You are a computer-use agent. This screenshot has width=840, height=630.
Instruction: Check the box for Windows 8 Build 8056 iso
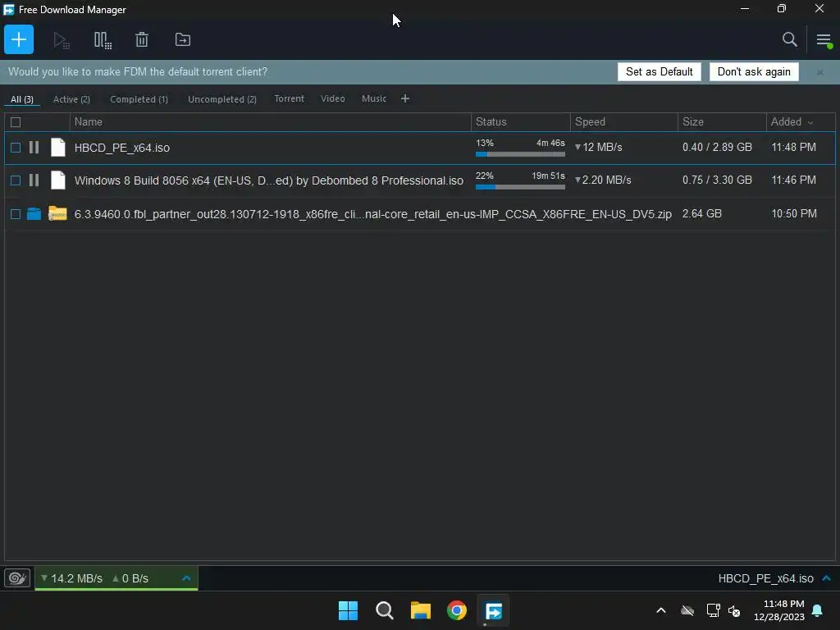[16, 180]
